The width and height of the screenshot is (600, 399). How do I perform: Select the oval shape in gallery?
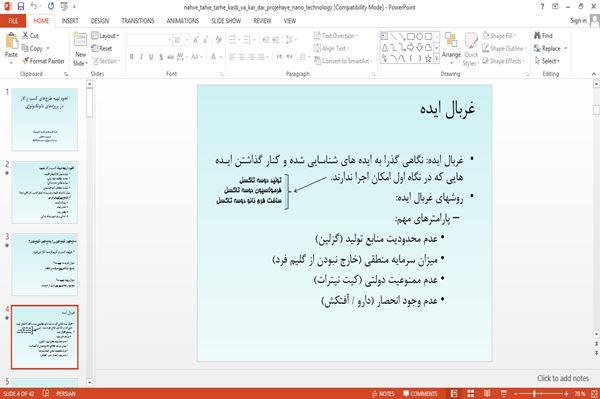[419, 36]
